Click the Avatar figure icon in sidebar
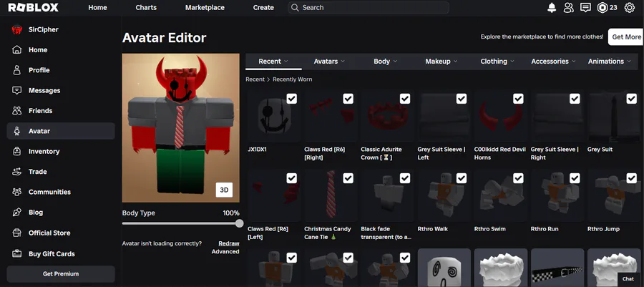644x287 pixels. click(17, 131)
